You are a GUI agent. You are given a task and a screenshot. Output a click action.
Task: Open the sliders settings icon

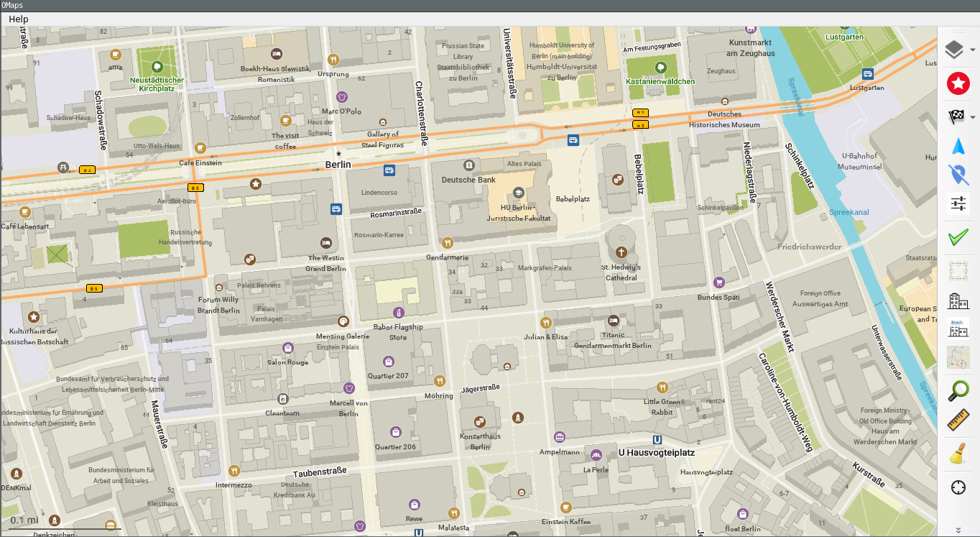(958, 203)
